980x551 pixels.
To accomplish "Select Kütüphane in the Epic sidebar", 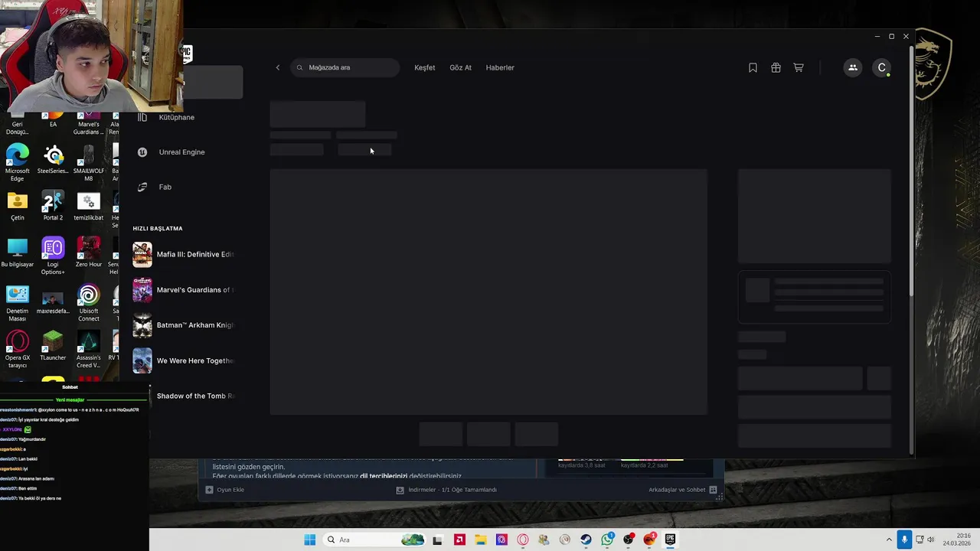I will coord(176,117).
